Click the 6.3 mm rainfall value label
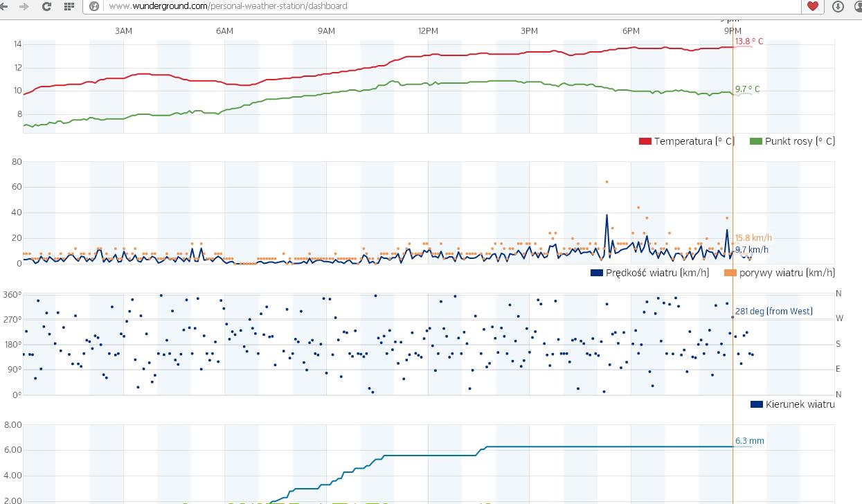Image resolution: width=862 pixels, height=504 pixels. click(749, 441)
